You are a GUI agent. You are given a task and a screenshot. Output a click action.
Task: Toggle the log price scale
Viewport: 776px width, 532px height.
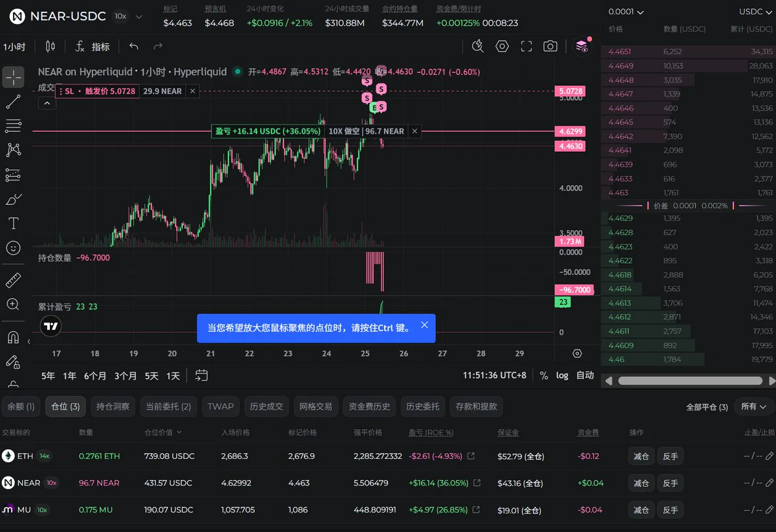click(562, 376)
